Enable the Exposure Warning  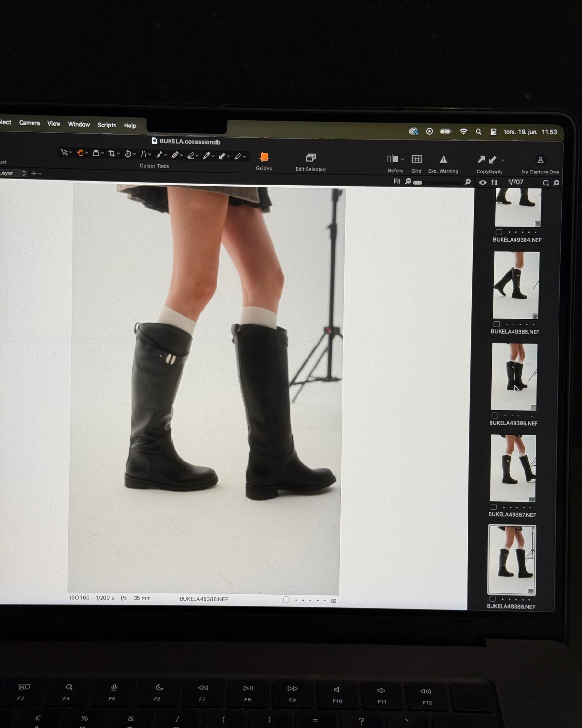point(443,160)
